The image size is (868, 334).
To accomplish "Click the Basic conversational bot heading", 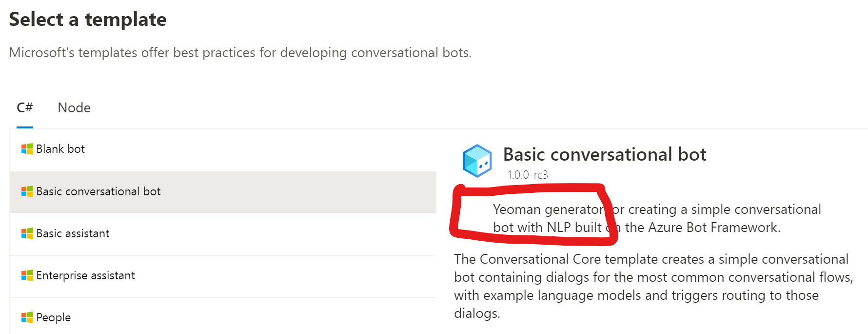I will click(x=605, y=154).
